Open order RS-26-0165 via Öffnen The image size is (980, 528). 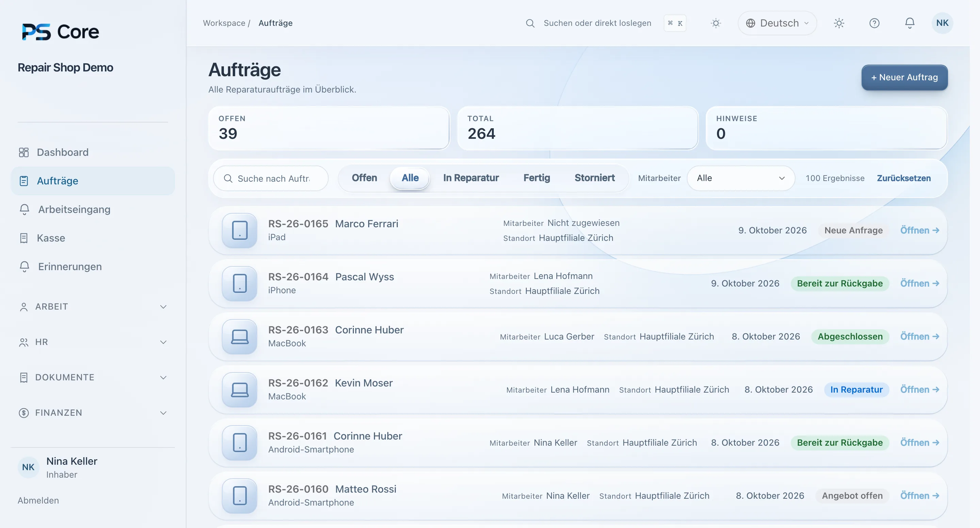tap(919, 230)
